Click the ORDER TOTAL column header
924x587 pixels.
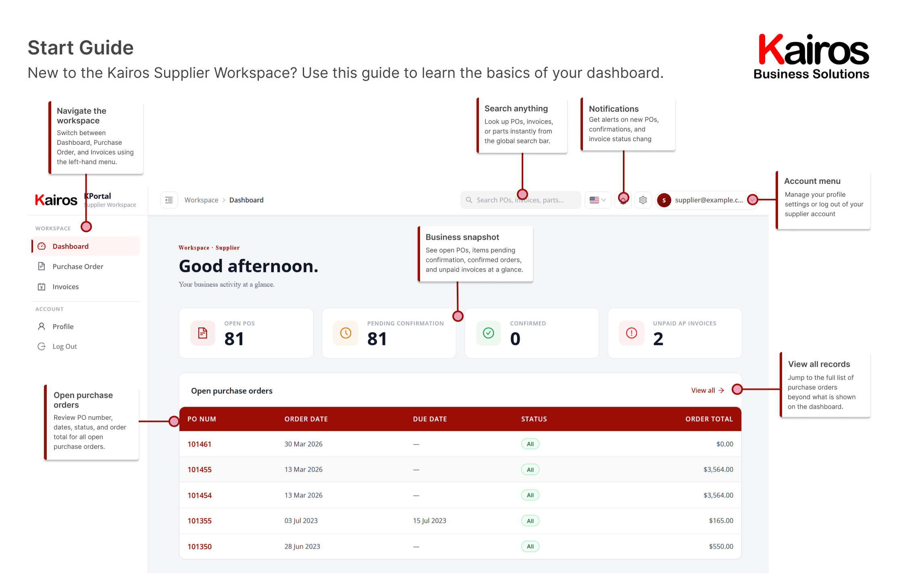pyautogui.click(x=709, y=419)
